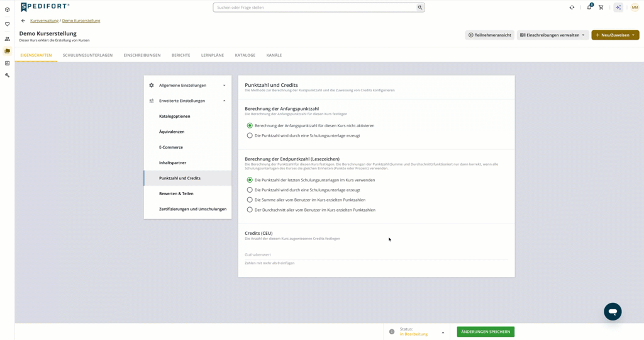Viewport: 644px width, 340px height.
Task: Click the back arrow beside breadcrumb
Action: (23, 21)
